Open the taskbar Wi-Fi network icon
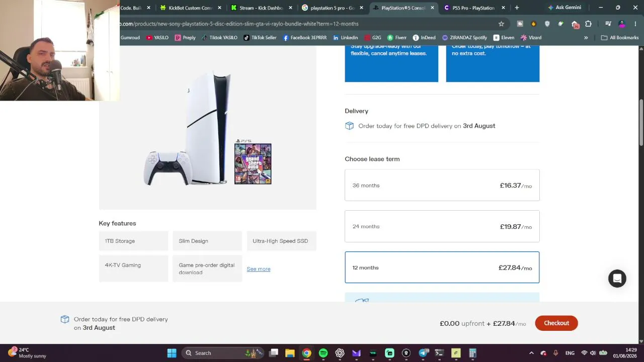This screenshot has height=362, width=644. pyautogui.click(x=584, y=353)
